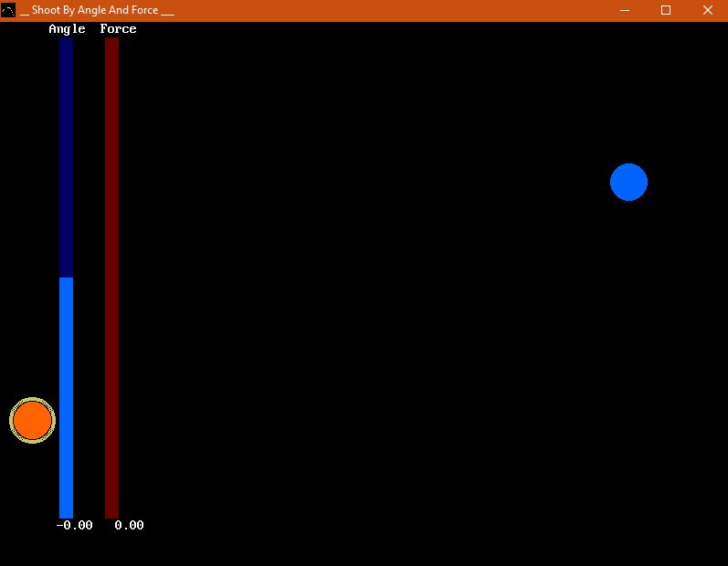
Task: Click the middle of the red Force bar
Action: pos(111,278)
